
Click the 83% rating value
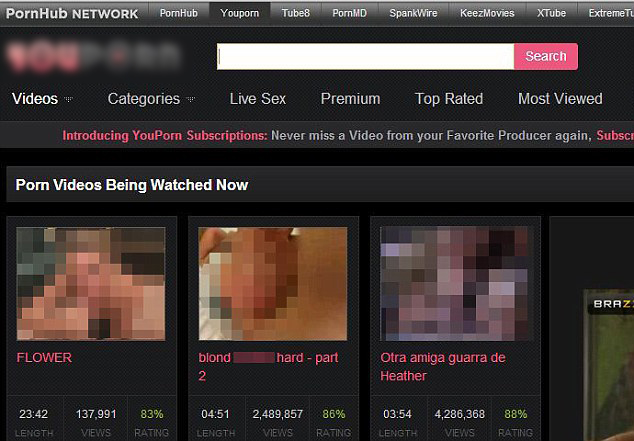152,414
